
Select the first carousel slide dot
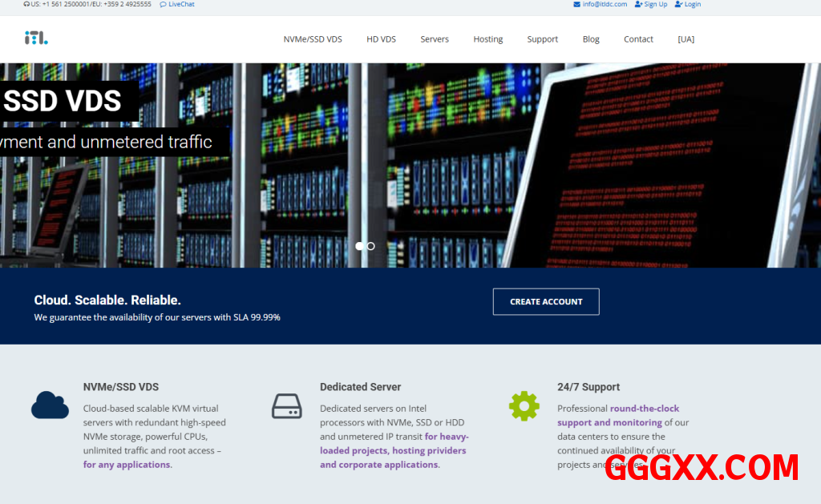point(359,246)
